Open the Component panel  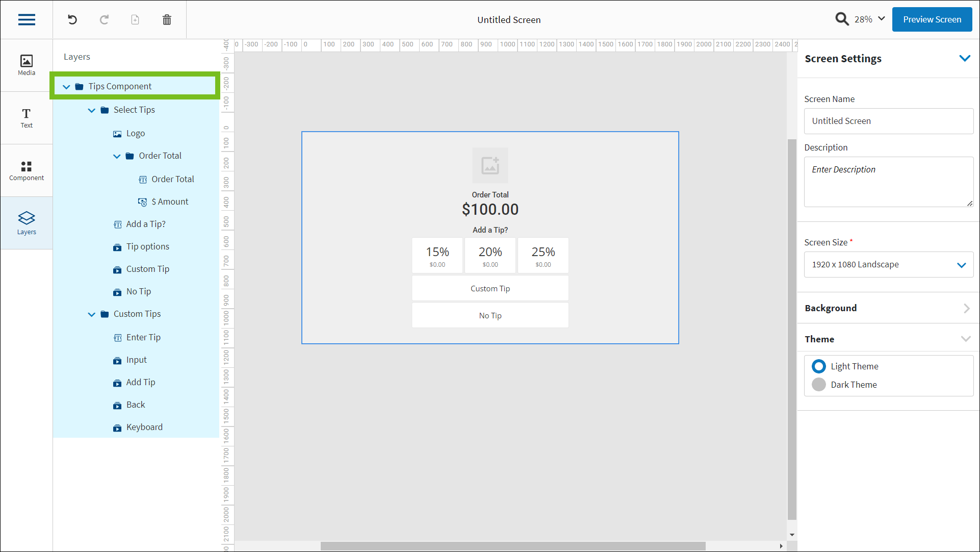coord(27,170)
